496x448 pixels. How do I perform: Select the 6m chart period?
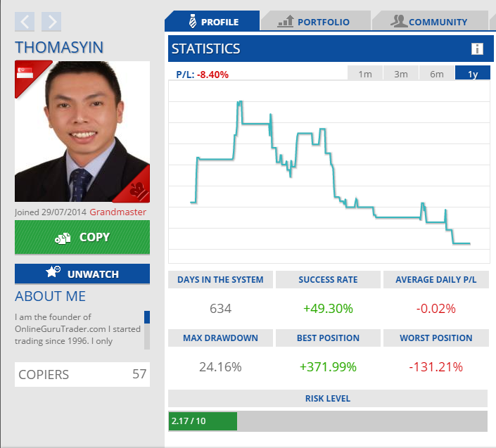(437, 74)
